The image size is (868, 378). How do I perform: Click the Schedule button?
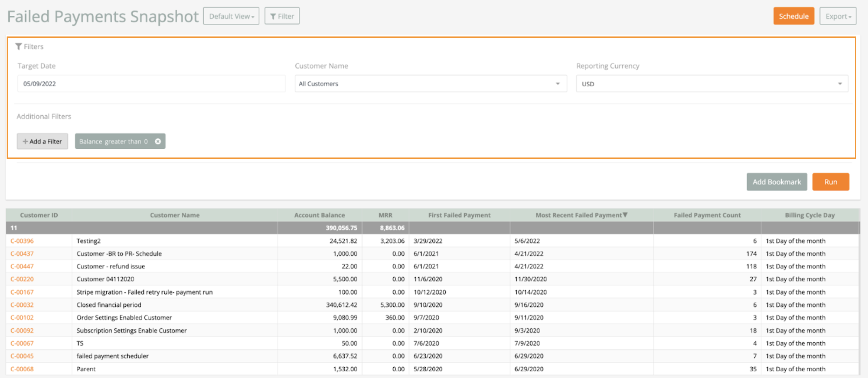(794, 16)
